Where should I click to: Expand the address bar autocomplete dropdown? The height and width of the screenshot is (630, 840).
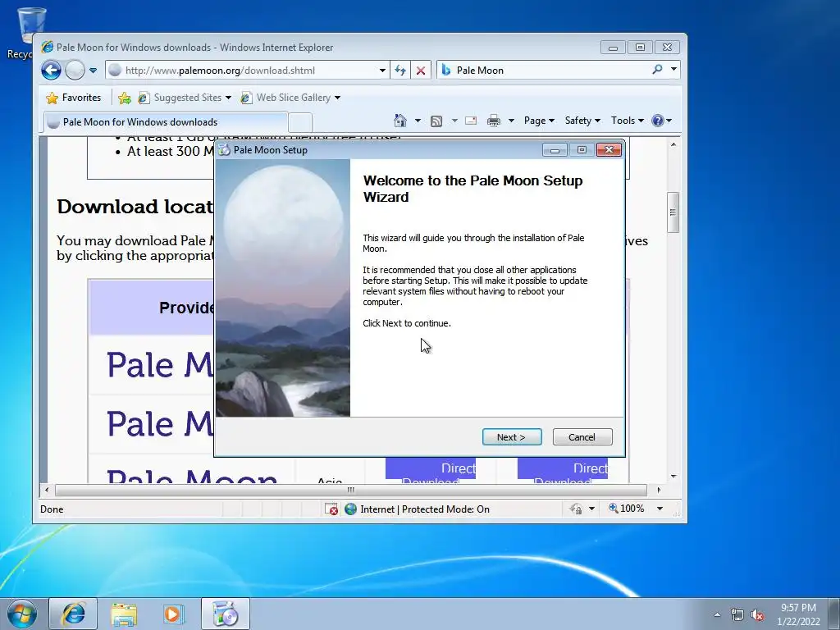pos(382,71)
